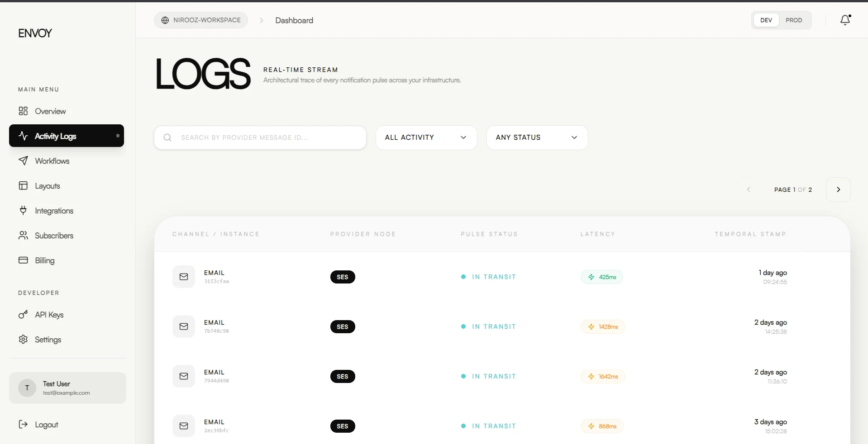Open API Keys under Developer

coord(67,314)
